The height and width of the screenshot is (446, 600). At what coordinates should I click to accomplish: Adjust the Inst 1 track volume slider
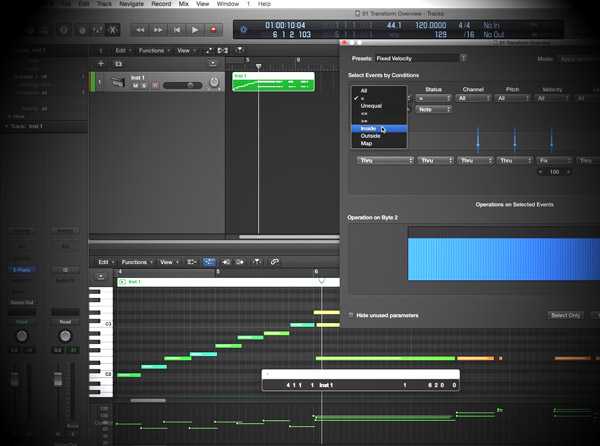coord(183,85)
